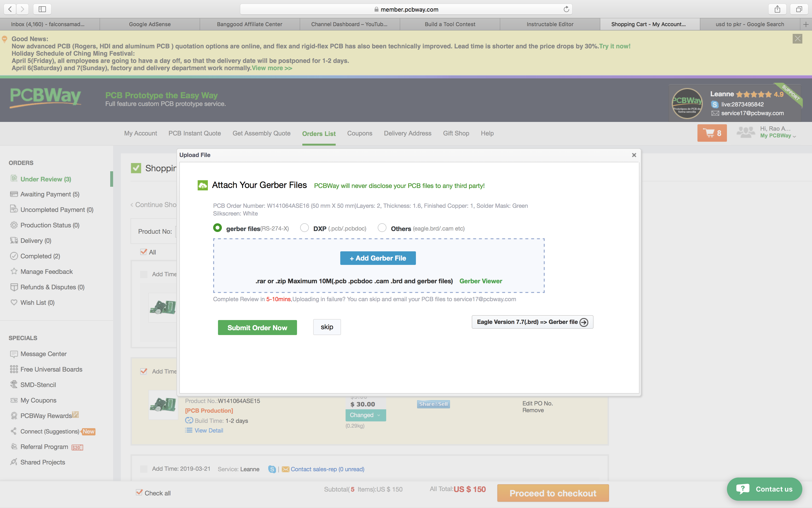812x508 pixels.
Task: Click the Add Gerber File button
Action: tap(378, 258)
